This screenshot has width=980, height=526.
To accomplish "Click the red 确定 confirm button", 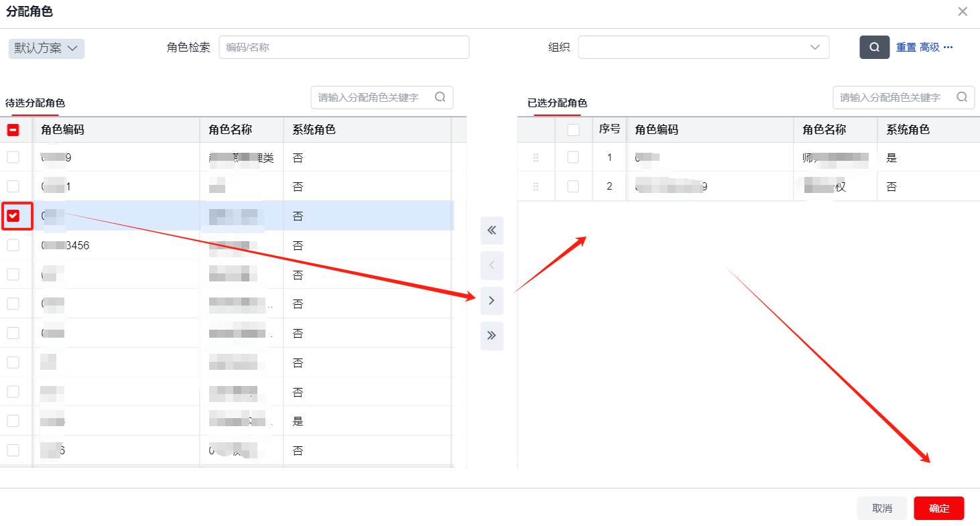I will (938, 509).
